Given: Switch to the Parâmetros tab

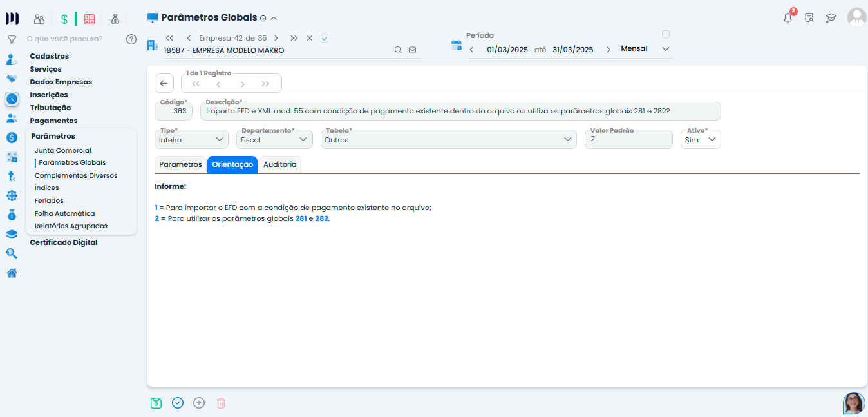Looking at the screenshot, I should 180,165.
